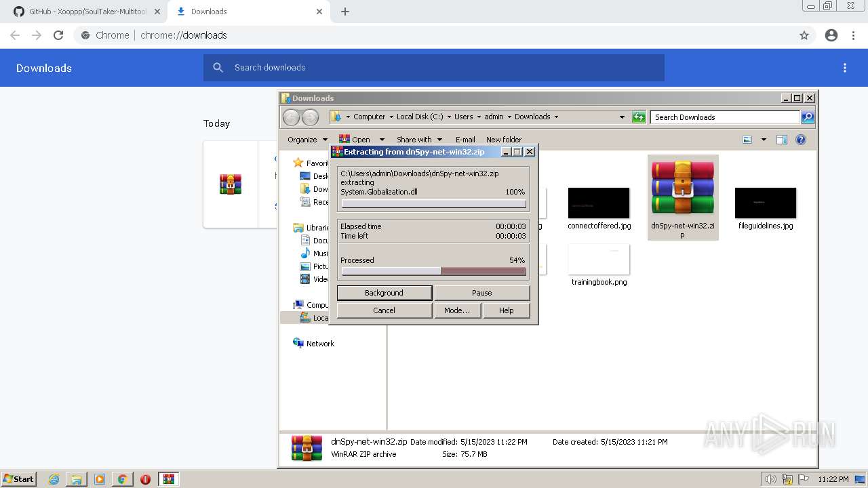Viewport: 868px width, 488px height.
Task: Click the Explorer refresh button
Action: tap(639, 117)
